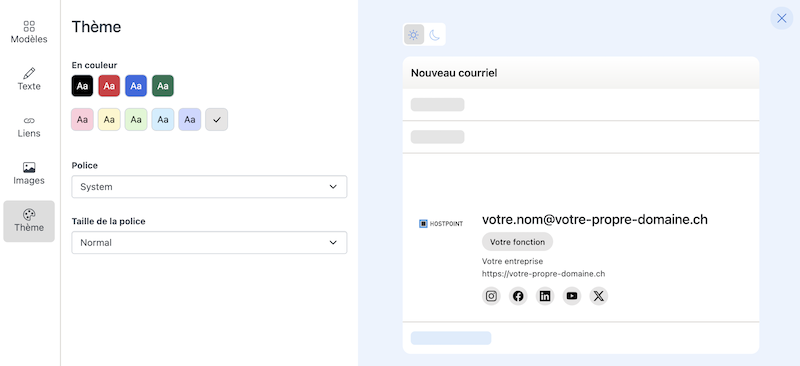Click the LinkedIn icon in signature preview

point(545,296)
